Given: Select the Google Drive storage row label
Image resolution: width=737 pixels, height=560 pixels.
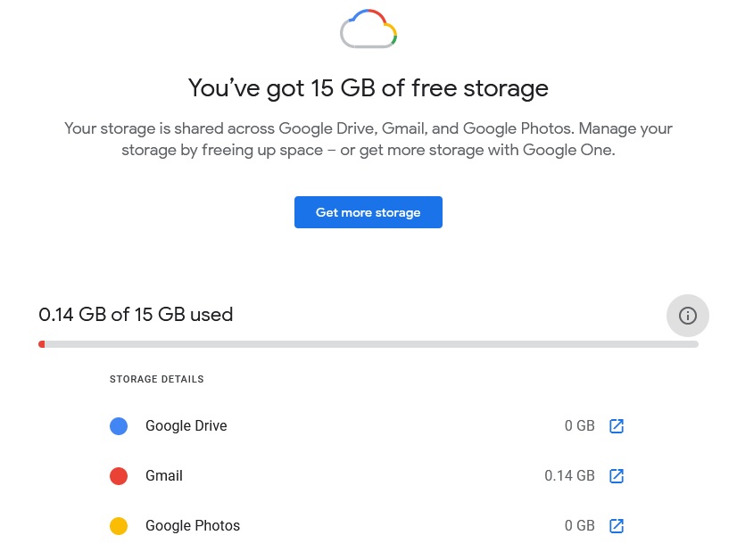Looking at the screenshot, I should 186,425.
